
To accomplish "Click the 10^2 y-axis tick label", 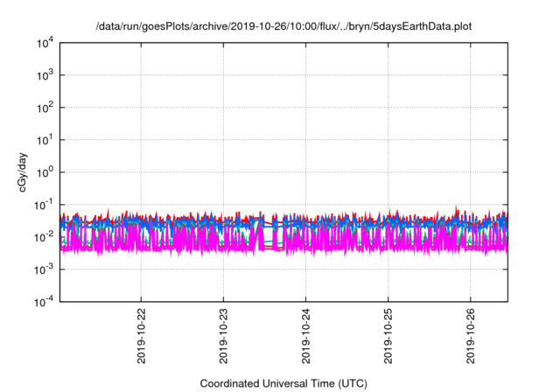I will point(45,108).
